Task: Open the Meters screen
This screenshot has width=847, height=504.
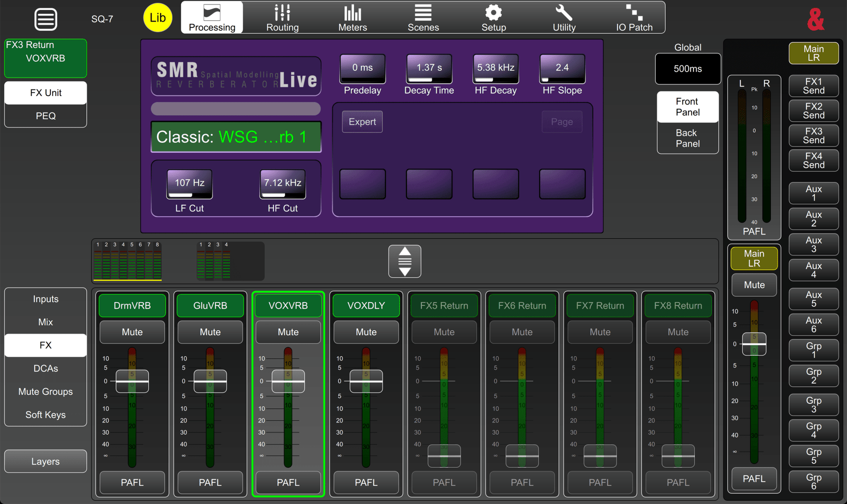Action: click(352, 18)
